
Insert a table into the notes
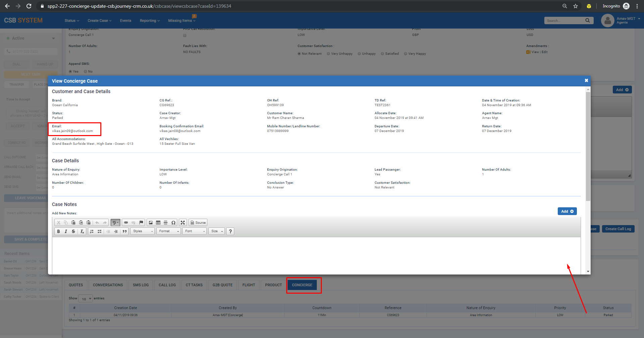[x=158, y=222]
